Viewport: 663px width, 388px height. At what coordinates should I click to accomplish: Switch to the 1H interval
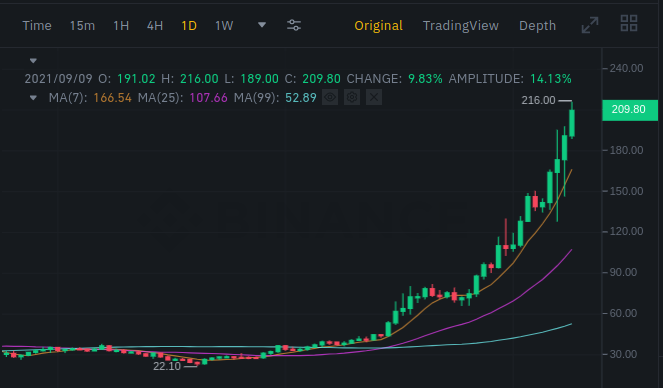(121, 26)
